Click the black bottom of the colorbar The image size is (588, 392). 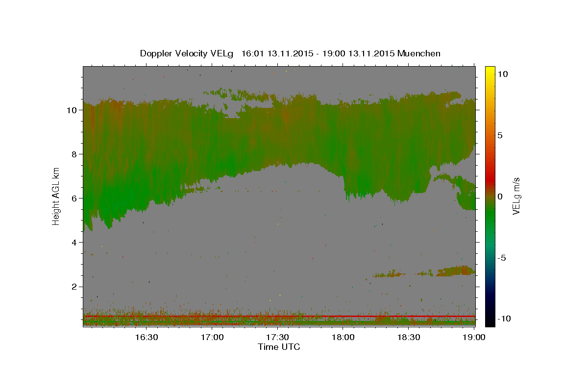(x=490, y=322)
